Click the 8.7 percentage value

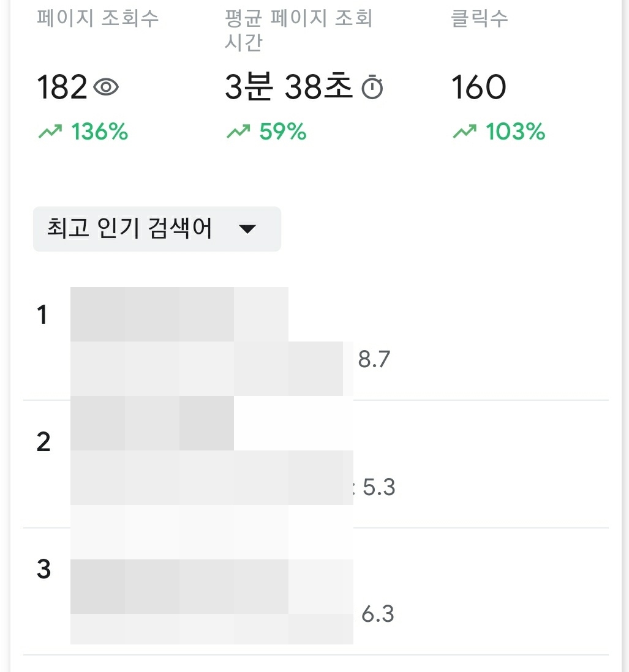[374, 360]
